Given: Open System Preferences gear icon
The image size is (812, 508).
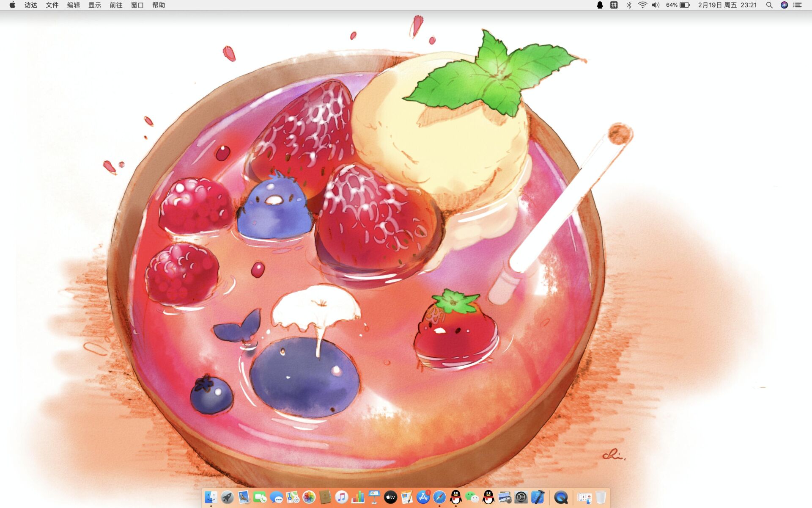Looking at the screenshot, I should [x=521, y=497].
